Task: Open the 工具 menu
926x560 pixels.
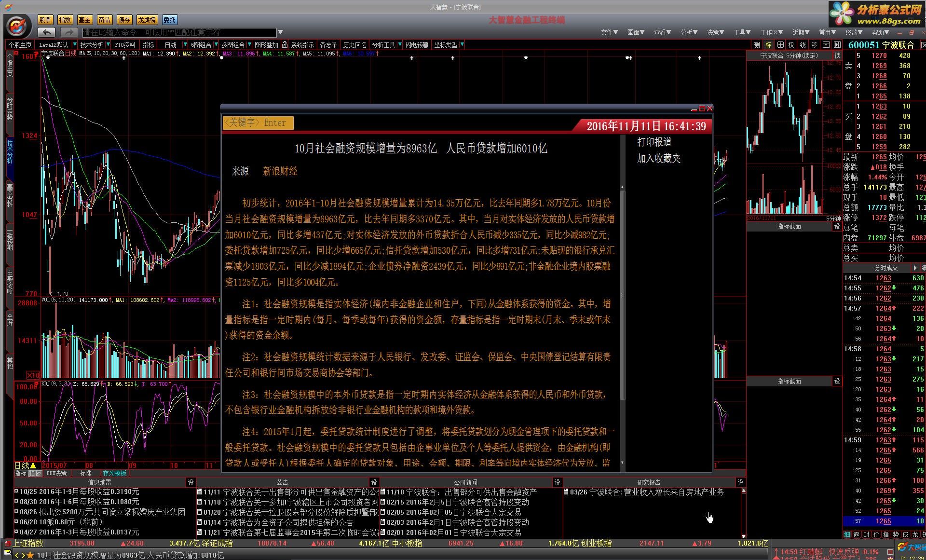Action: click(x=742, y=32)
